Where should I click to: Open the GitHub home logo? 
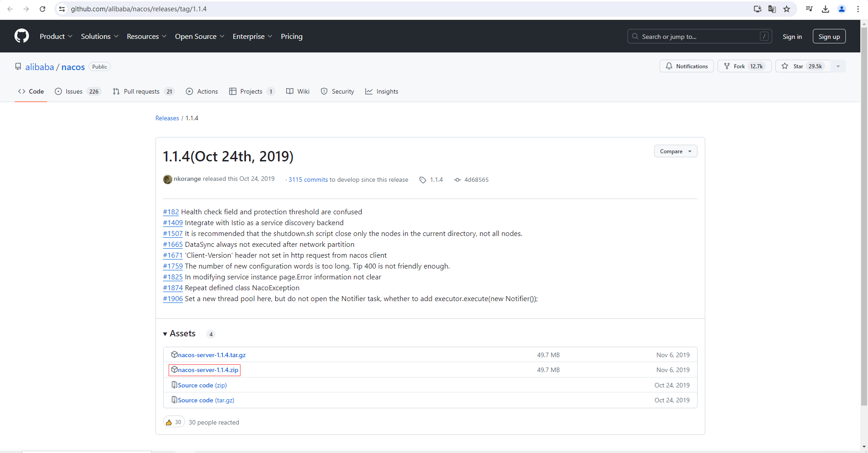click(x=22, y=36)
